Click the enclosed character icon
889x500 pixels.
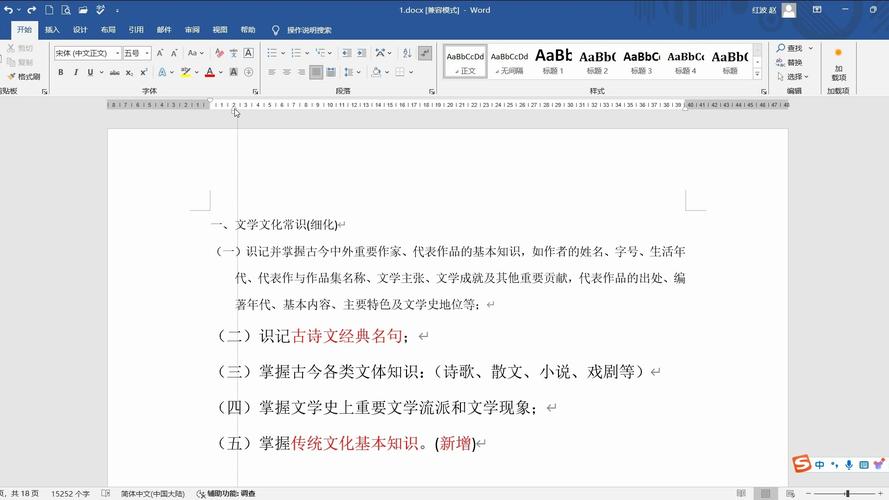click(248, 73)
